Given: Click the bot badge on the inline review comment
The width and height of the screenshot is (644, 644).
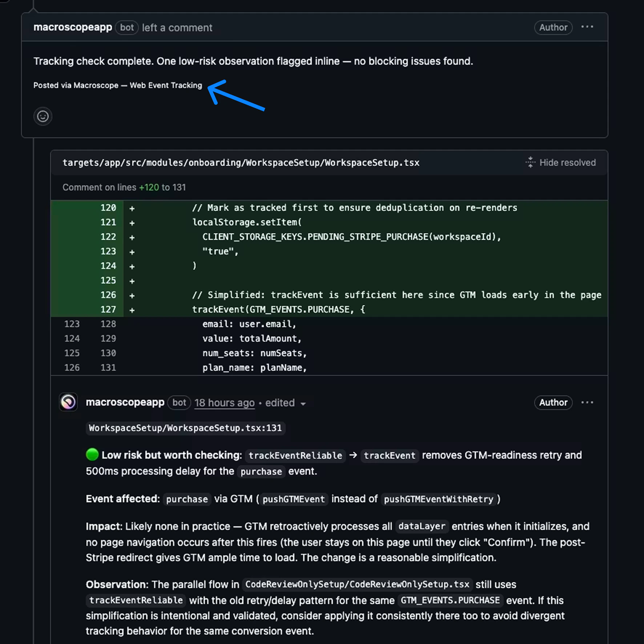Looking at the screenshot, I should [178, 403].
